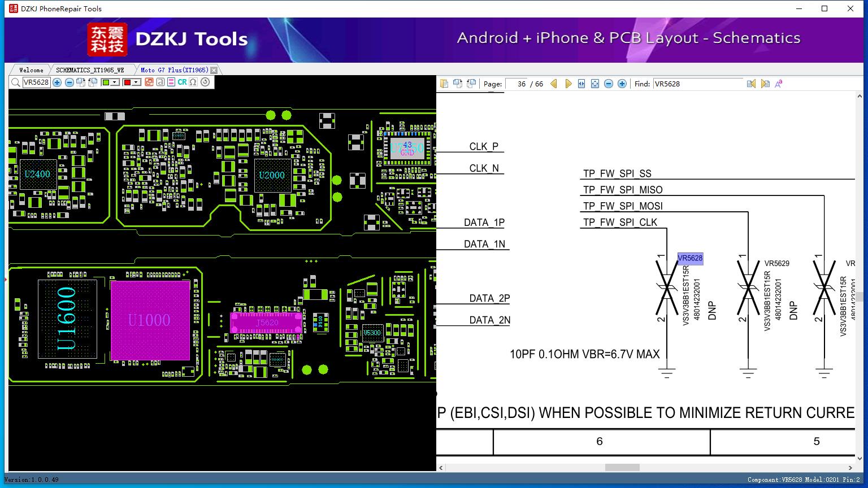Select the U1600 chip on PCB
Screen dimensions: 868x488
pyautogui.click(x=67, y=319)
